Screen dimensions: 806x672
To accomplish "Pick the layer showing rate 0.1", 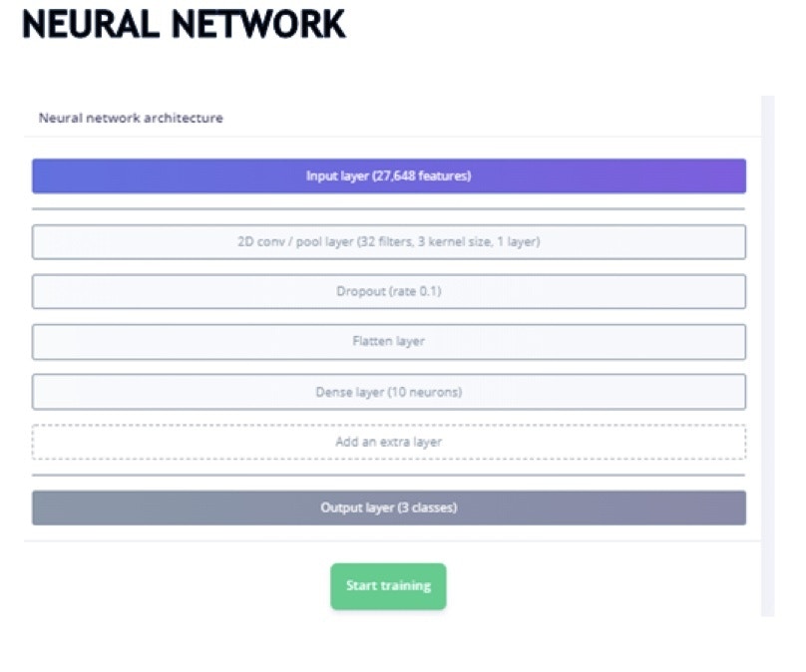I will tap(389, 292).
